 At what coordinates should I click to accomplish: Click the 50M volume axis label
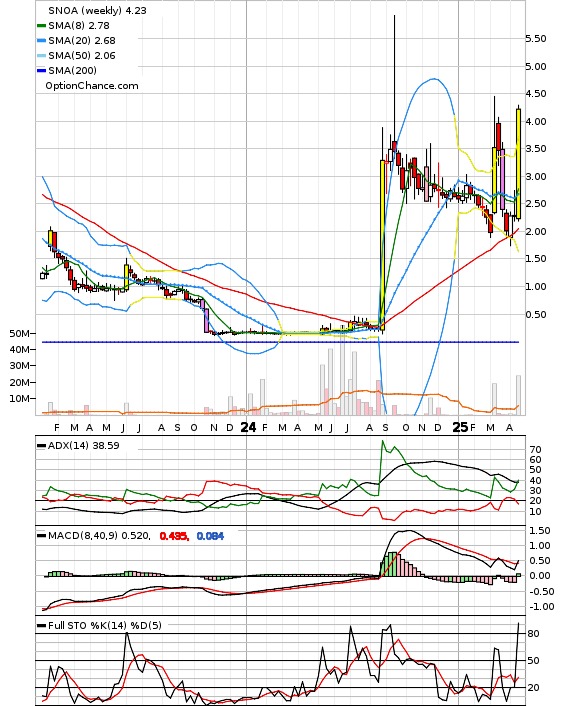click(19, 333)
